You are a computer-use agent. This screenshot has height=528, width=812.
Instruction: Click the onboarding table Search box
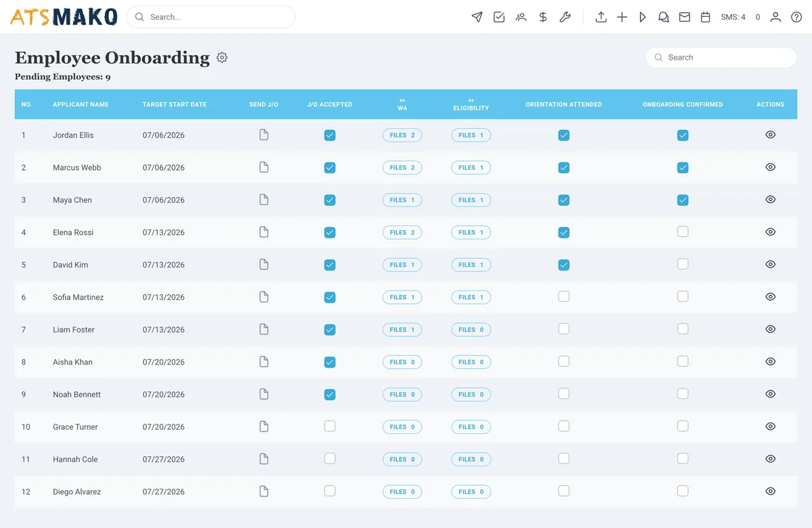pos(721,58)
